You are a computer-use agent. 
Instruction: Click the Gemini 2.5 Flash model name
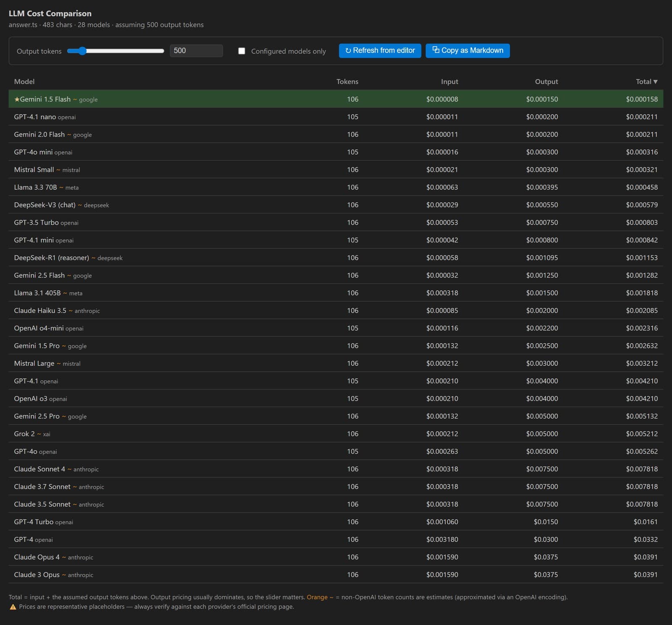(39, 276)
